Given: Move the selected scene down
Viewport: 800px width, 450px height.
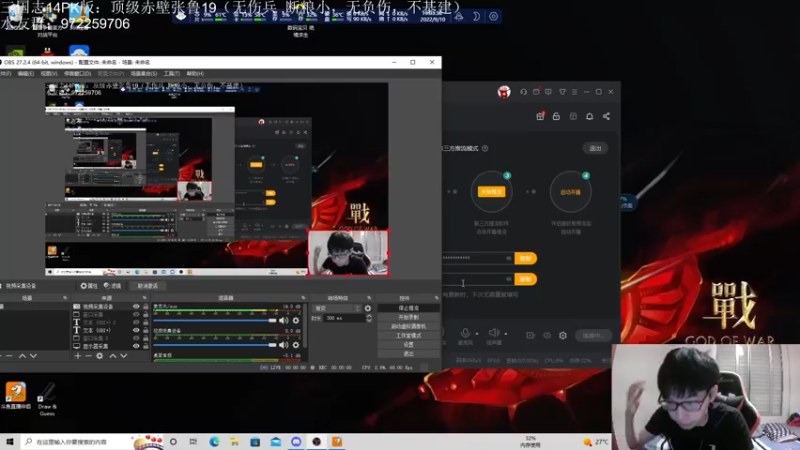Looking at the screenshot, I should coord(33,356).
